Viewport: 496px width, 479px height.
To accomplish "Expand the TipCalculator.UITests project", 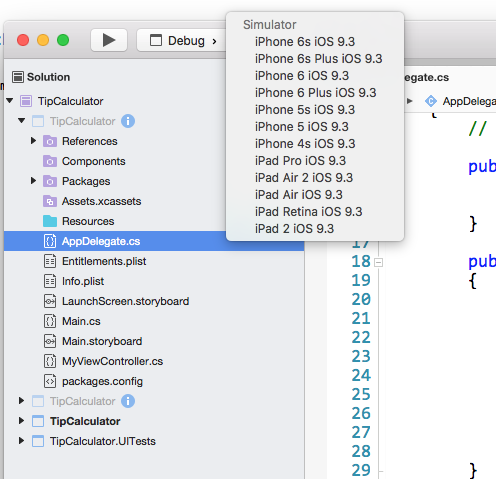I will 21,441.
